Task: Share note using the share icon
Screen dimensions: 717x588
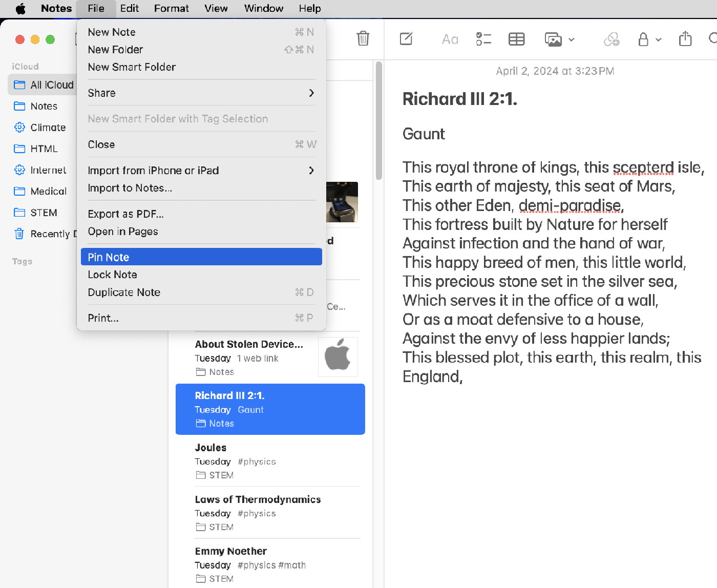Action: (x=685, y=38)
